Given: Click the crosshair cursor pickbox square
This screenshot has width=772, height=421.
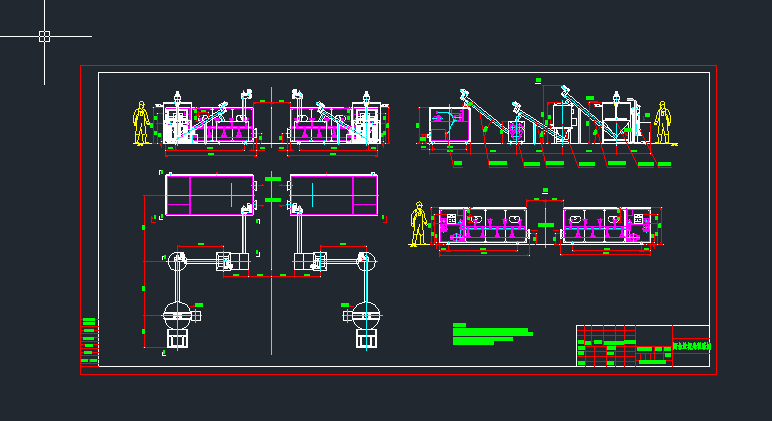Looking at the screenshot, I should (44, 36).
